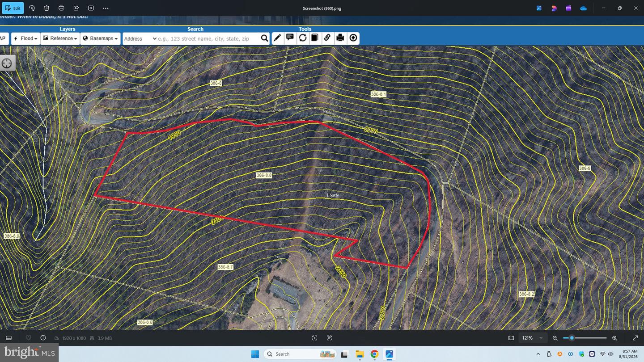The width and height of the screenshot is (644, 362).
Task: Click the magnifier search button
Action: [264, 38]
